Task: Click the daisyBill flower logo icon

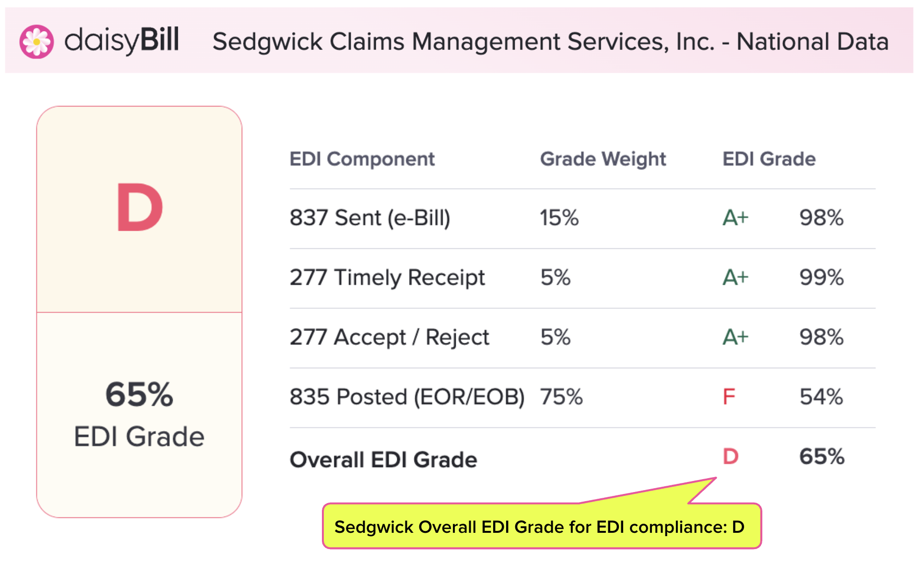Action: pyautogui.click(x=36, y=42)
